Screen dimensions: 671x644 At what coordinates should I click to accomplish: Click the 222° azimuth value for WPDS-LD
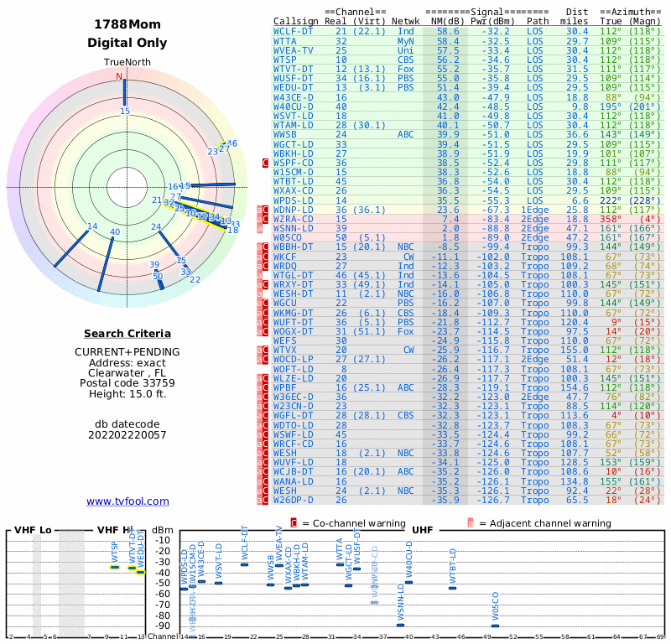[x=611, y=200]
